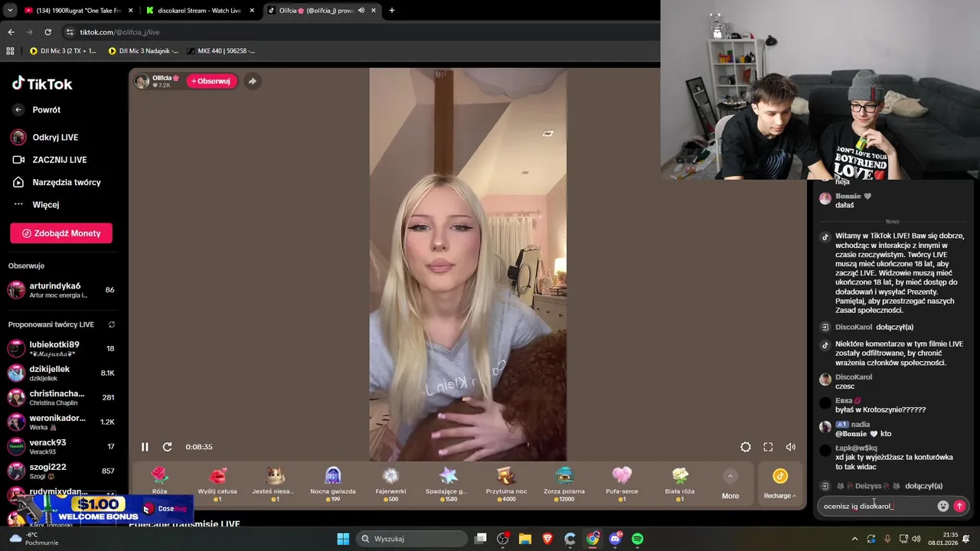The height and width of the screenshot is (551, 980).
Task: Go back in browser history
Action: click(x=11, y=32)
